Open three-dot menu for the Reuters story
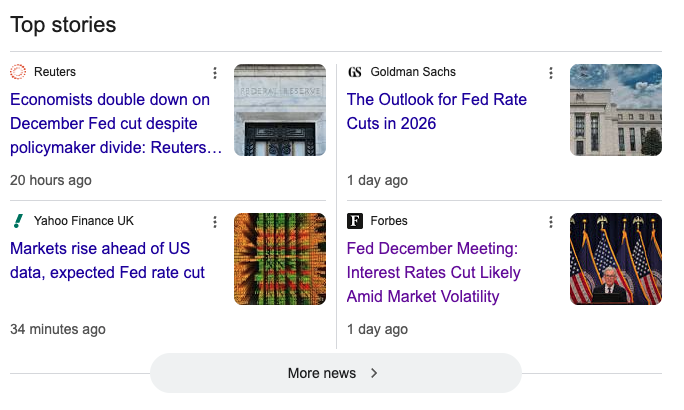The width and height of the screenshot is (684, 410). click(214, 73)
